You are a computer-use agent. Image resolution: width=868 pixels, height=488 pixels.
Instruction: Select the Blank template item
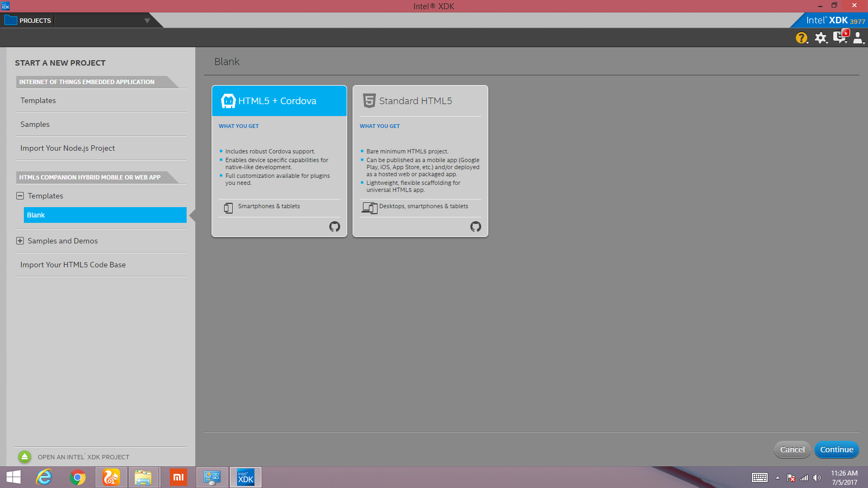(x=105, y=215)
